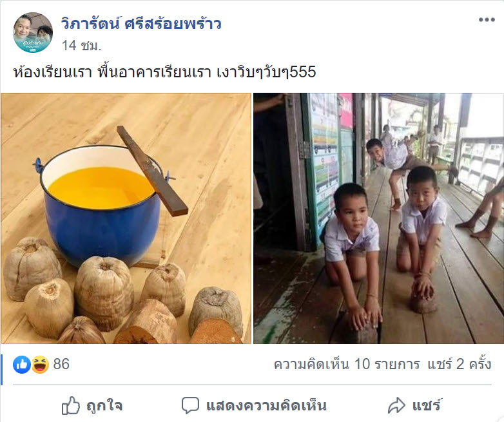
Task: Click the share arrow icon
Action: 396,405
